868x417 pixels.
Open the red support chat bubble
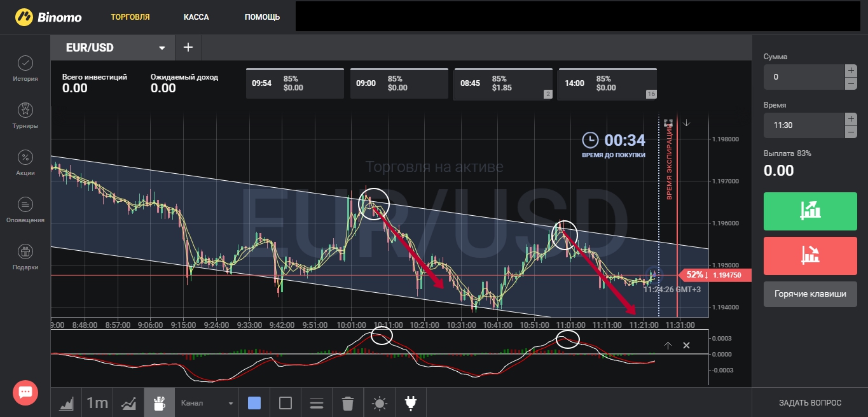coord(25,392)
